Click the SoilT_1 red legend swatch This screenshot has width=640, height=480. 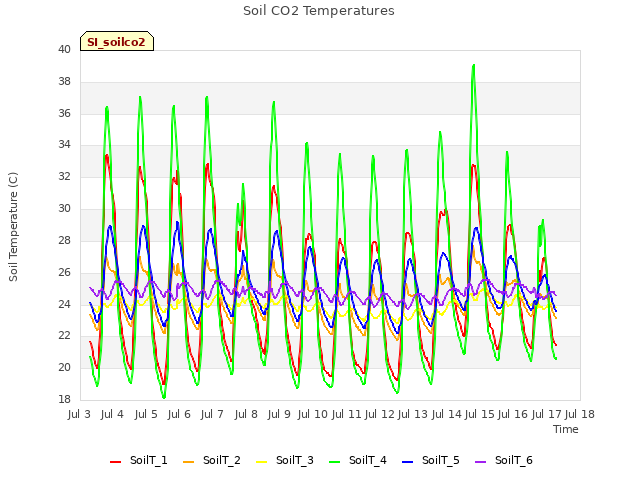pos(116,462)
